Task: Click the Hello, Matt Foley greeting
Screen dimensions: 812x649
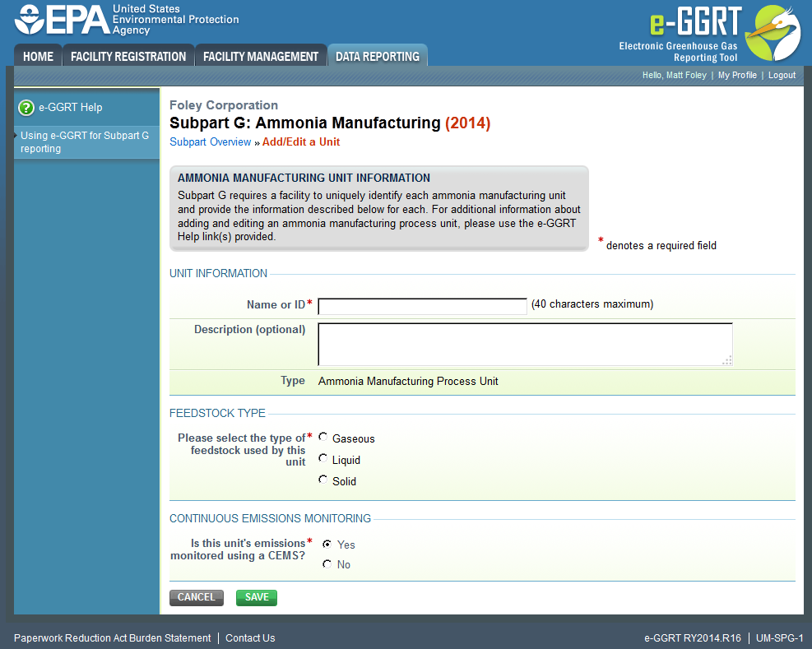Action: tap(675, 75)
